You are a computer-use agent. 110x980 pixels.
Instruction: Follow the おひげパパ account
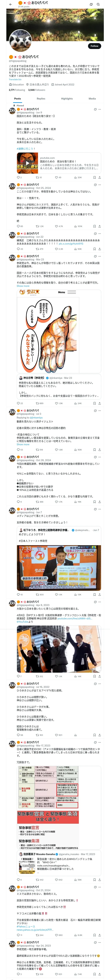94,46
